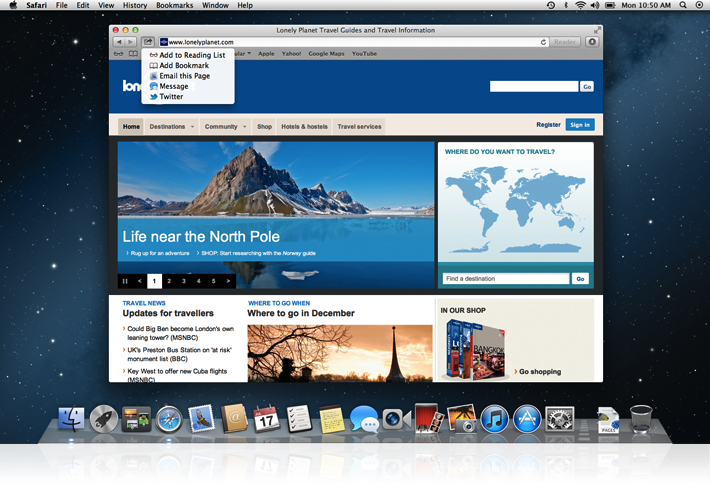Choose Add to Reading List from share menu

coord(187,55)
